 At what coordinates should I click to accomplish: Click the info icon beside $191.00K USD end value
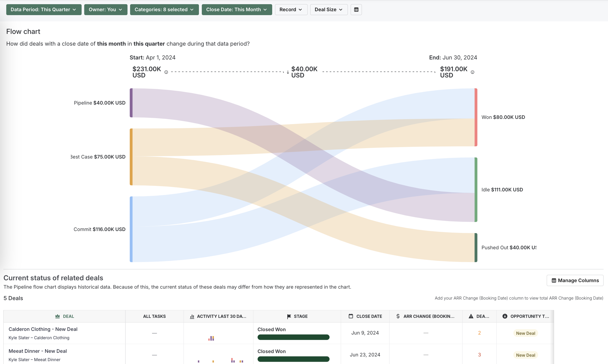point(472,72)
